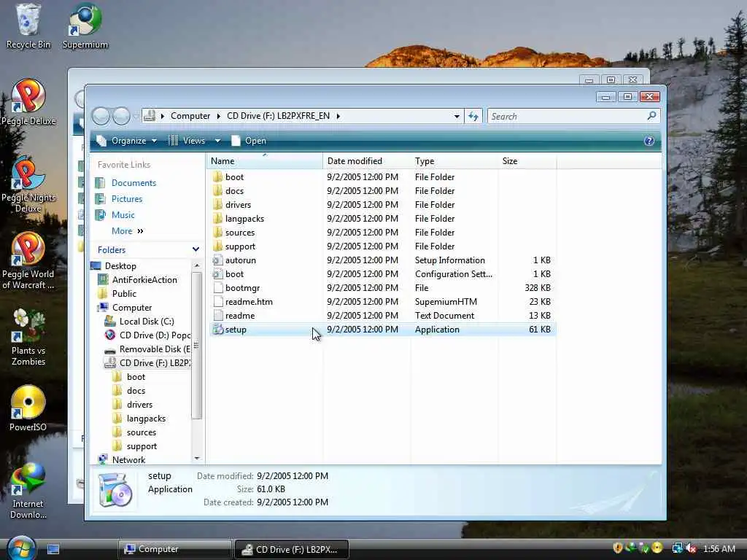Click the Open toolbar button
This screenshot has height=560, width=747.
coord(249,141)
